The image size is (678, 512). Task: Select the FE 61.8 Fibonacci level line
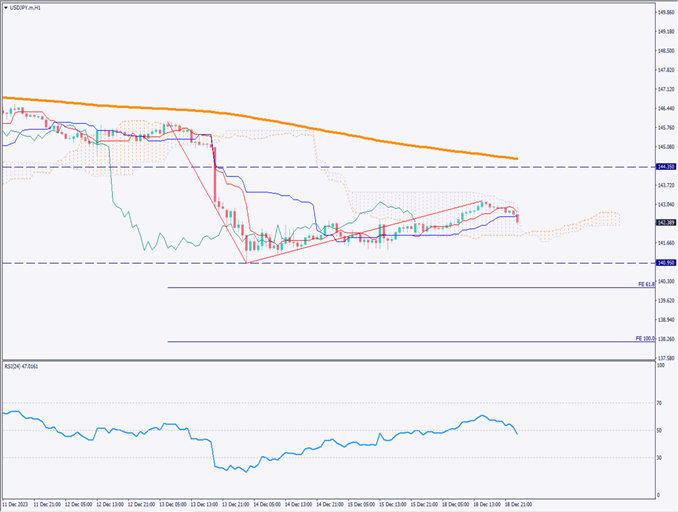[x=400, y=288]
